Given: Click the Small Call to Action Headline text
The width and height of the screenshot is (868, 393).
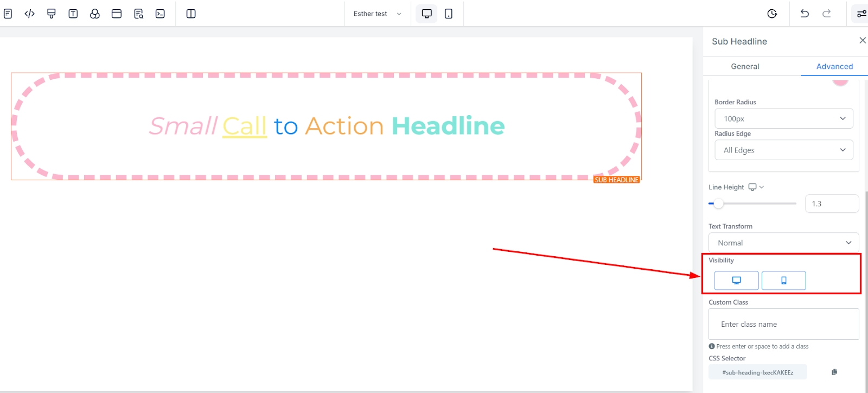Looking at the screenshot, I should pos(327,126).
